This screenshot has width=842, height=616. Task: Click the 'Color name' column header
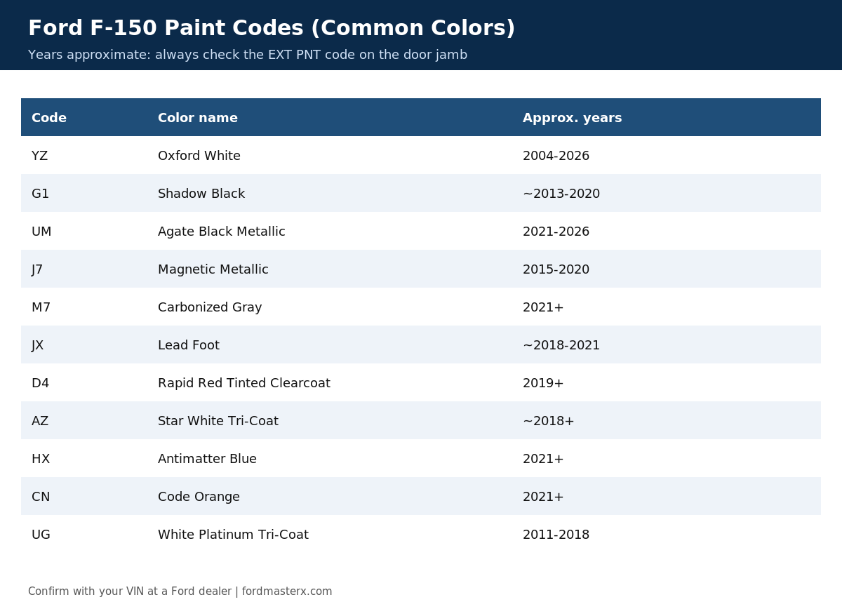(x=198, y=118)
